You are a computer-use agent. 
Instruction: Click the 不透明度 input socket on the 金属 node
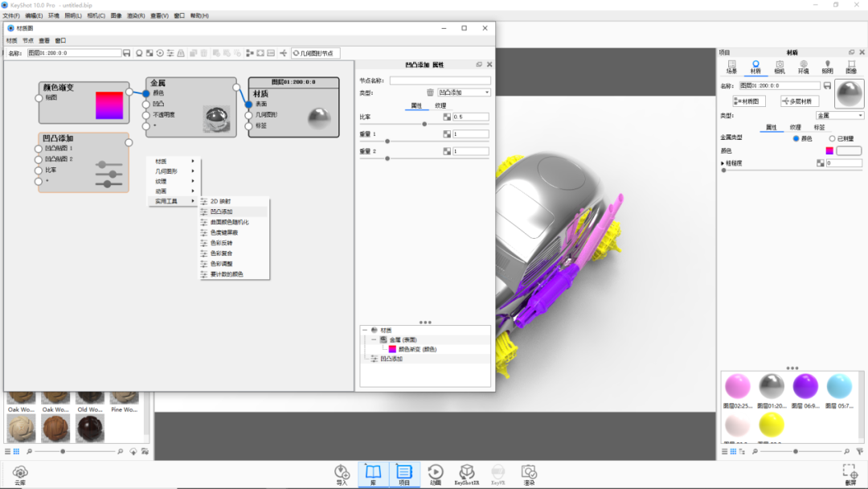tap(146, 115)
